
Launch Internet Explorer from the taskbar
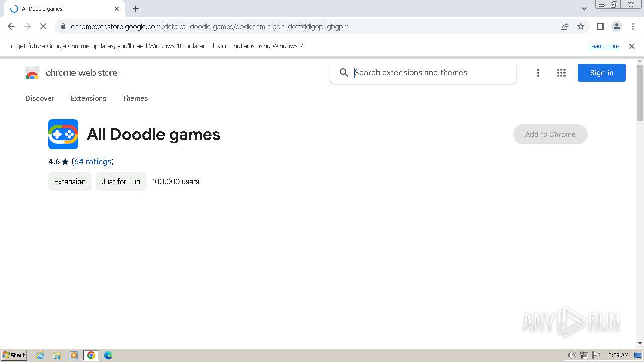pyautogui.click(x=40, y=355)
